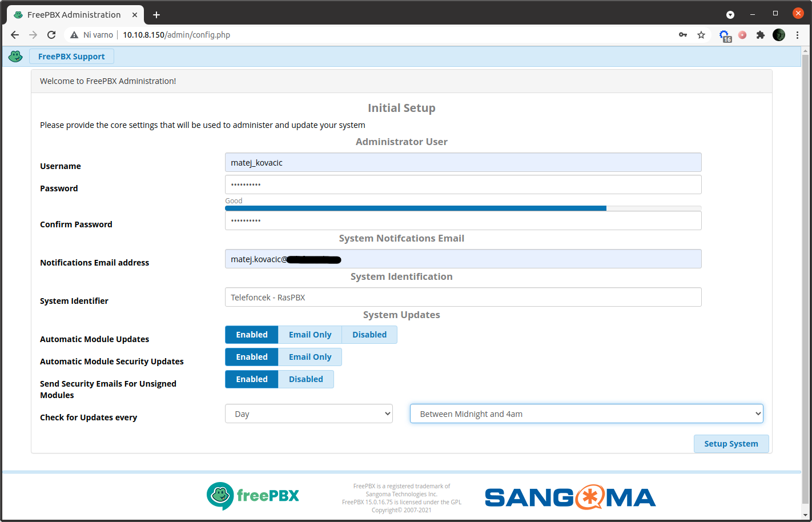The image size is (812, 522).
Task: Click the Setup System button
Action: click(x=731, y=444)
